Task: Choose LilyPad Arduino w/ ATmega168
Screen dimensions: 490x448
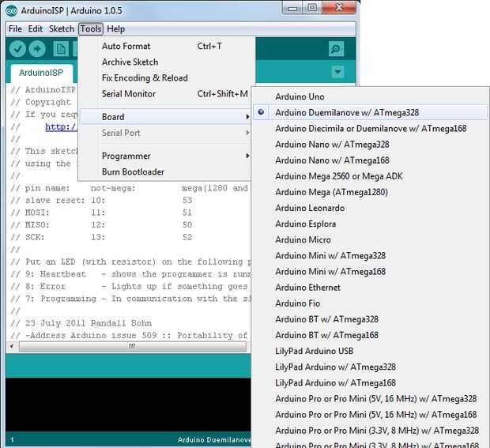Action: 371,383
